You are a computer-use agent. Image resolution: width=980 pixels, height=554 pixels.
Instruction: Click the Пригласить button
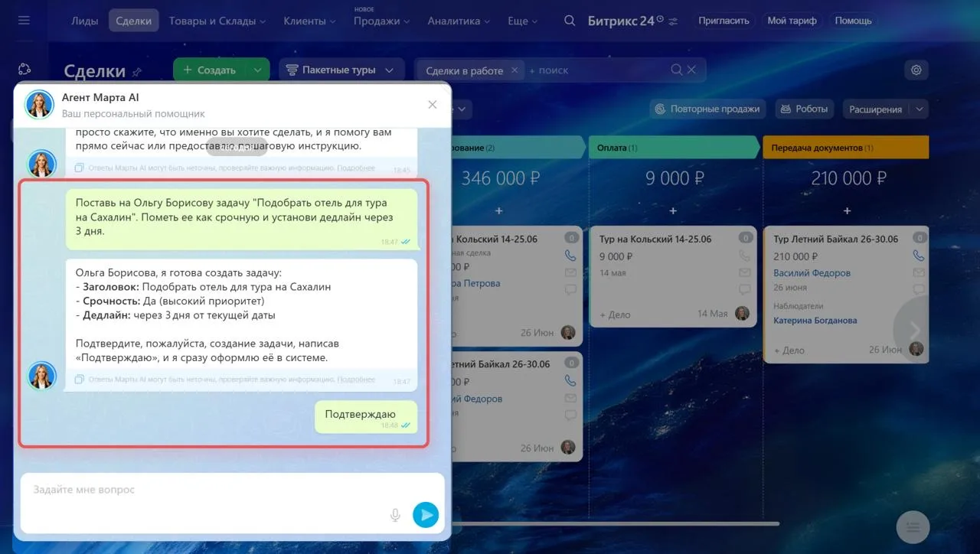[723, 21]
